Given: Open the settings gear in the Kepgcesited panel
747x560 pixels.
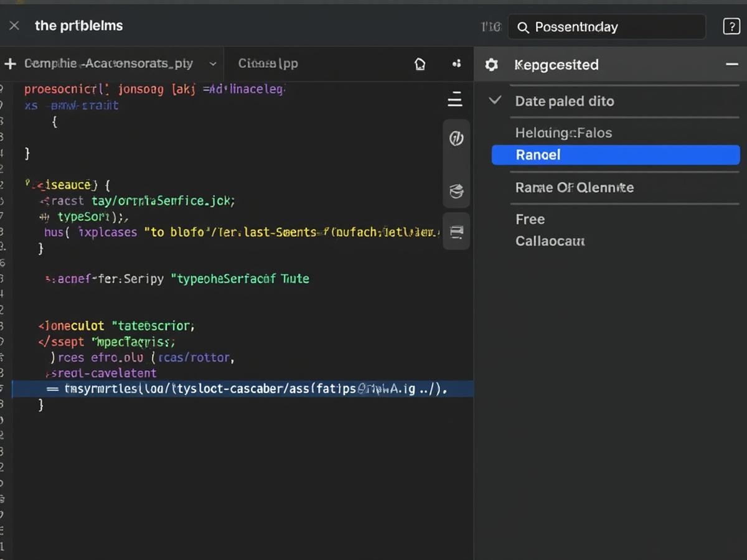Looking at the screenshot, I should [491, 64].
